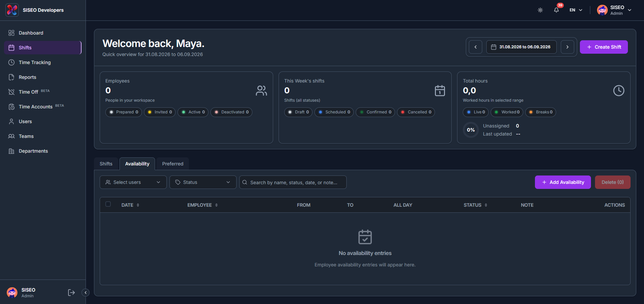Click the clock icon in Total hours card

[x=619, y=91]
